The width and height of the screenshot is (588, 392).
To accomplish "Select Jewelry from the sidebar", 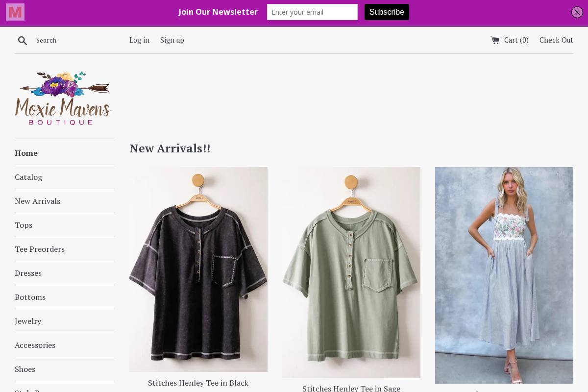I will pos(28,321).
